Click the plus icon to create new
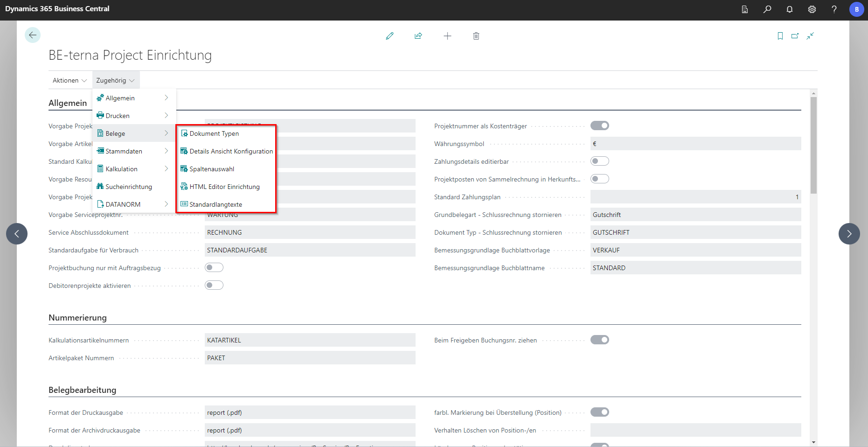 coord(447,36)
